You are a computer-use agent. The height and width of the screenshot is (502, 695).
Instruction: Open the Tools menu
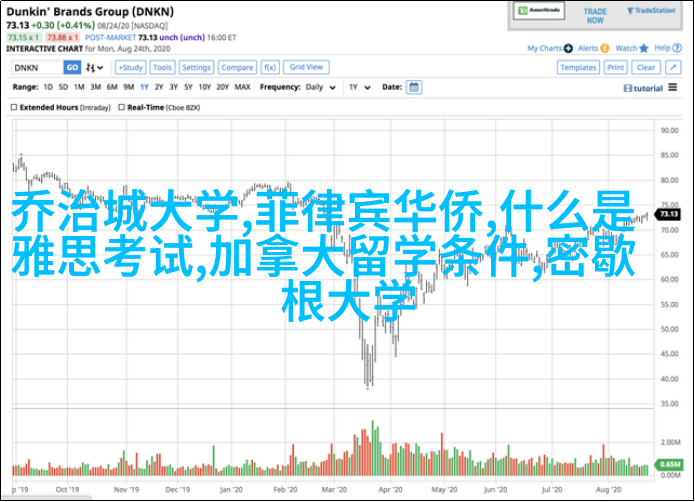[x=162, y=68]
